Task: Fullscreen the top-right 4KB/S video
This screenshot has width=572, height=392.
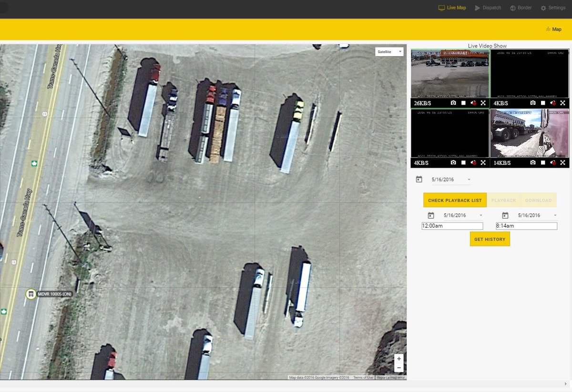Action: (x=563, y=103)
